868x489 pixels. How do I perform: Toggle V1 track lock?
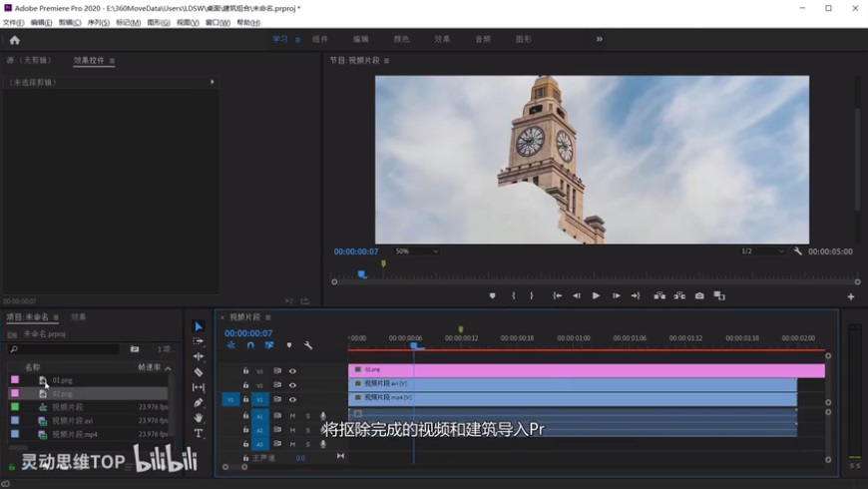245,399
